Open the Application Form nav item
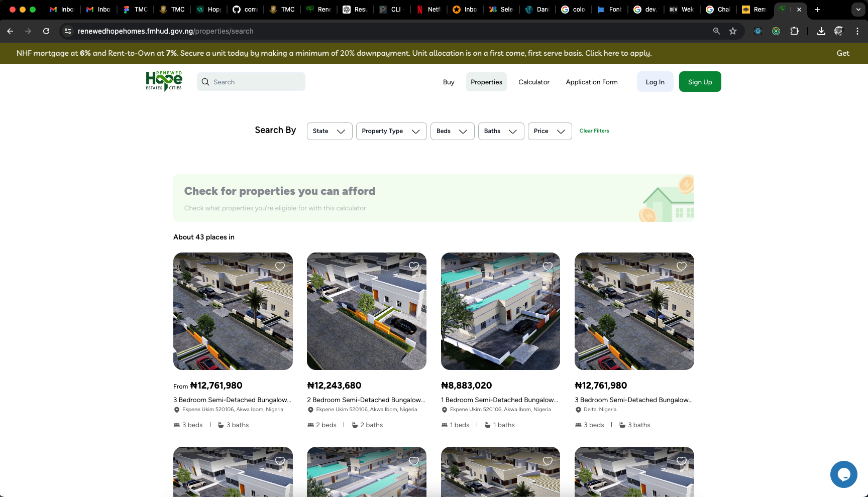Screen dimensions: 868x497 coord(592,82)
